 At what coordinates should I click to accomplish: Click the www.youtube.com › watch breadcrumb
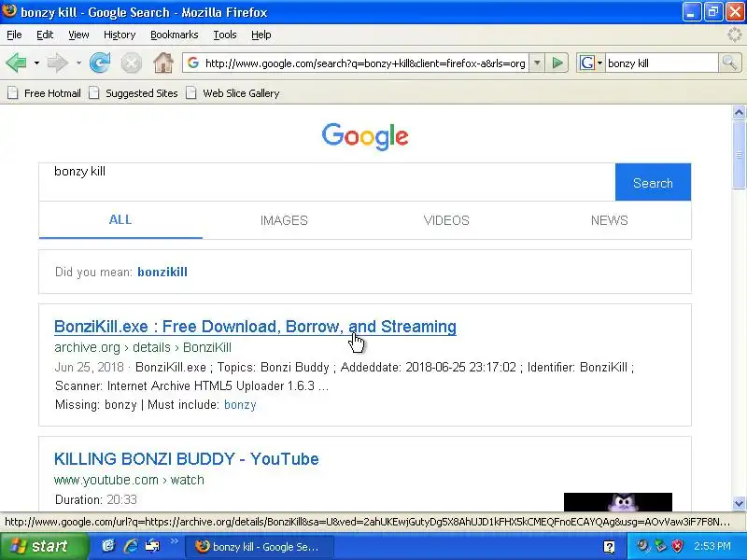click(129, 480)
